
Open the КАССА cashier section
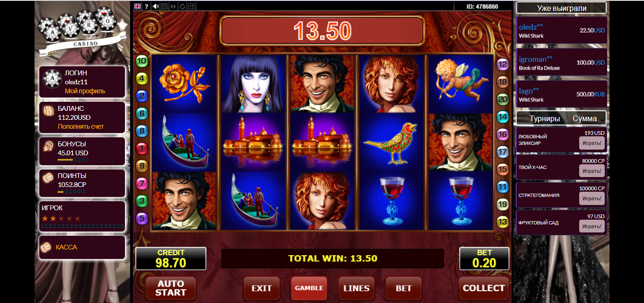[66, 247]
